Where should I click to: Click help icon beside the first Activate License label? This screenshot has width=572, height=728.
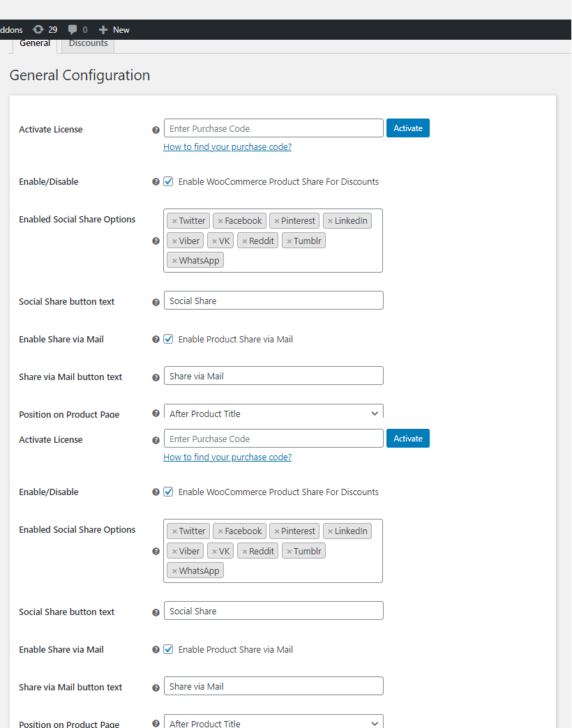156,130
